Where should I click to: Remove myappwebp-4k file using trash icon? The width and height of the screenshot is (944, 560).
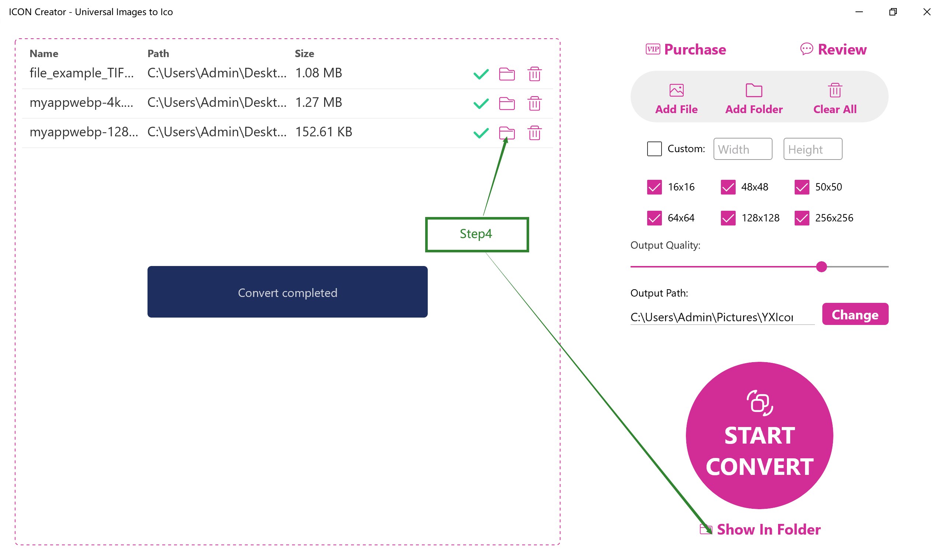click(x=534, y=104)
